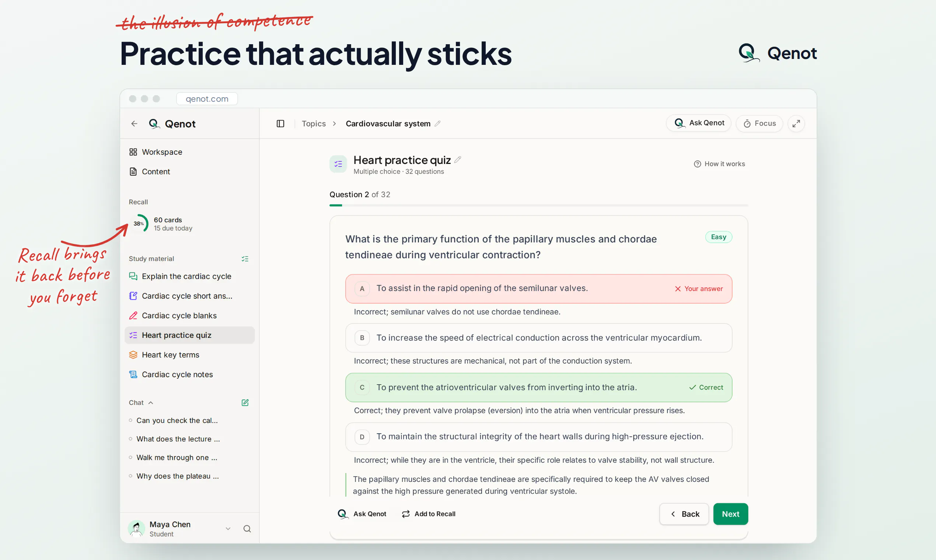Click the Ask Qenot button in header
Screen dimensions: 936x560
pyautogui.click(x=699, y=123)
